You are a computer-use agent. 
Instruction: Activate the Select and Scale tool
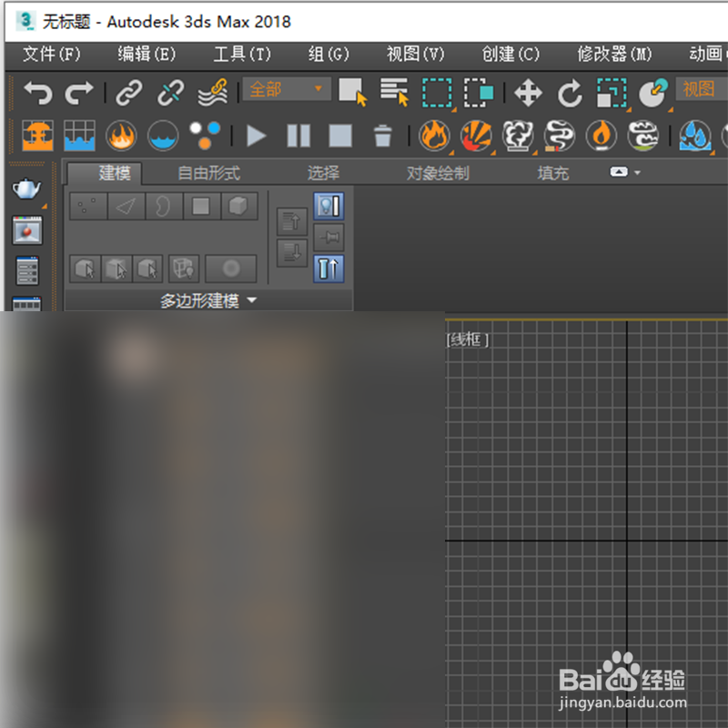[612, 93]
